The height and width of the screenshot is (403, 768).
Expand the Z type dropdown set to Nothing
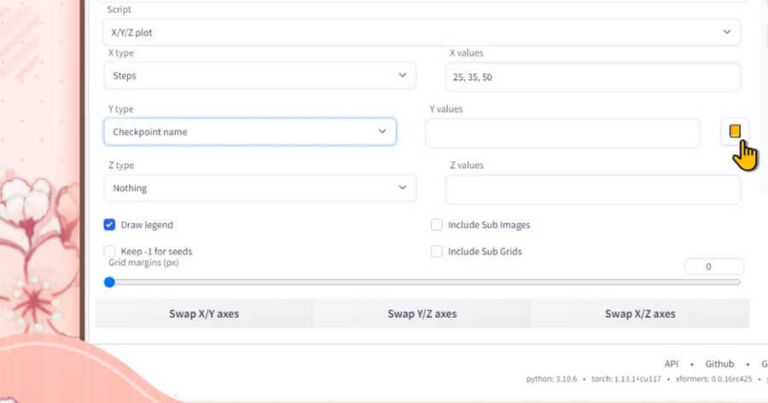pos(260,188)
